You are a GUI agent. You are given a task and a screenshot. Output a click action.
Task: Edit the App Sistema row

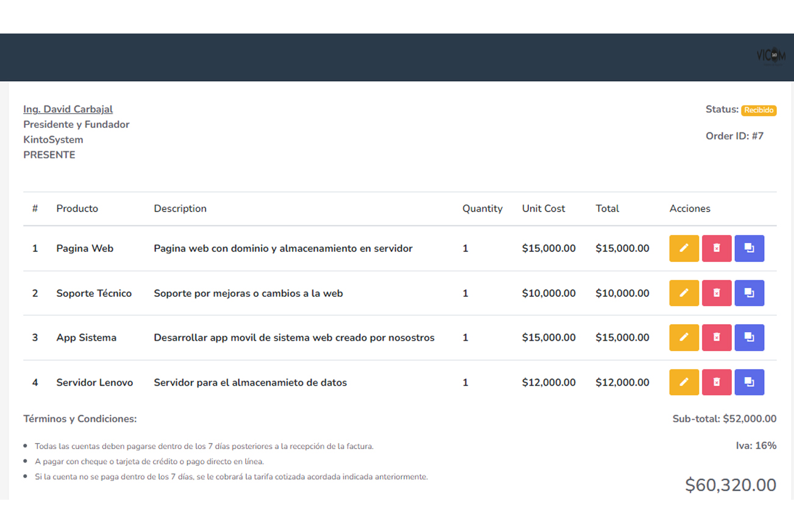point(684,338)
